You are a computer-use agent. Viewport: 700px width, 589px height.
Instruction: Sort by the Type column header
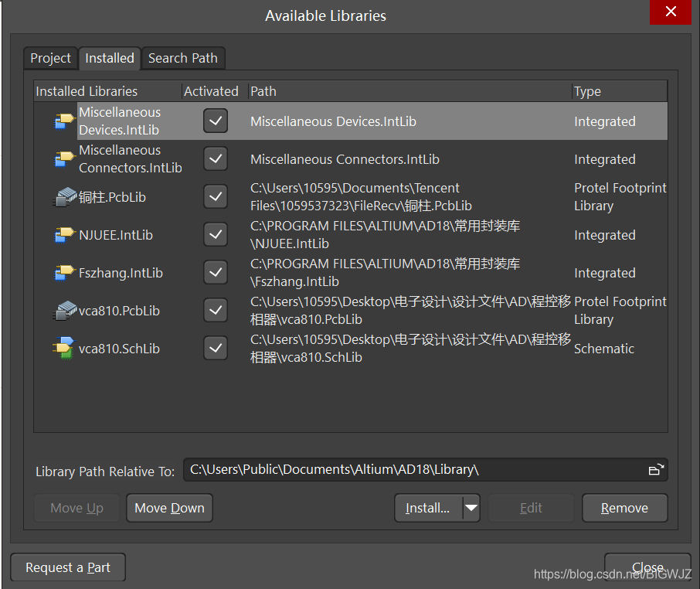pos(618,91)
